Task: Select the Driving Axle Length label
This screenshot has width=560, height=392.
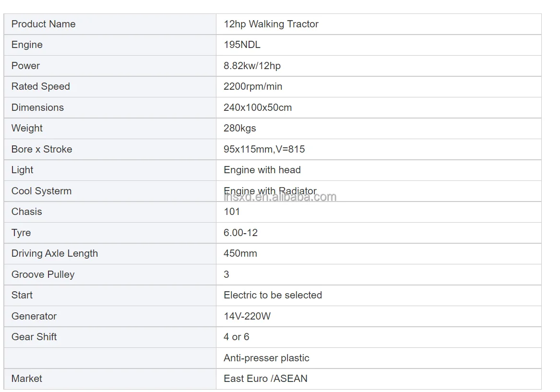Action: point(55,253)
